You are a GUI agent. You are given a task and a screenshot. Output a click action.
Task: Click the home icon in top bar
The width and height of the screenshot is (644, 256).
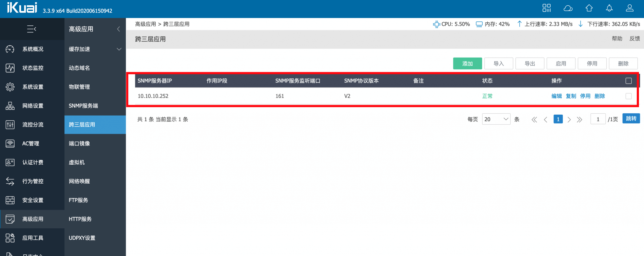(x=589, y=8)
